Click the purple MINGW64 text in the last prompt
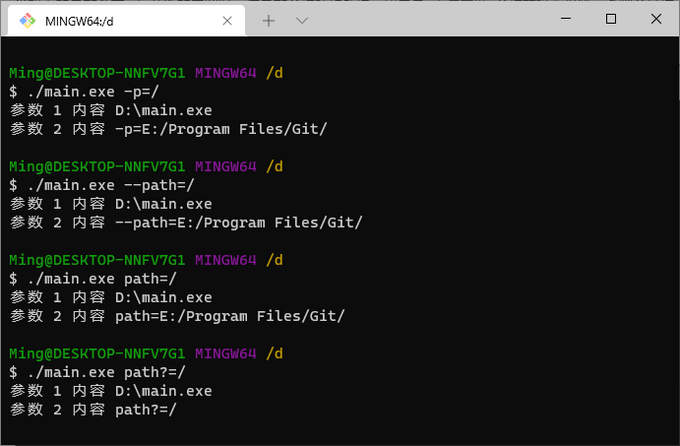 [x=227, y=353]
